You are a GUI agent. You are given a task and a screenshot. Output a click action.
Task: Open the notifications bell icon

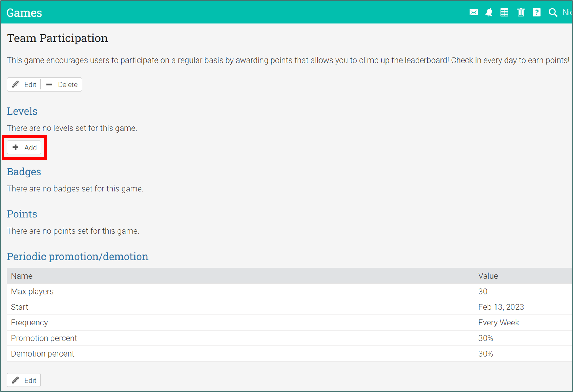click(x=489, y=12)
